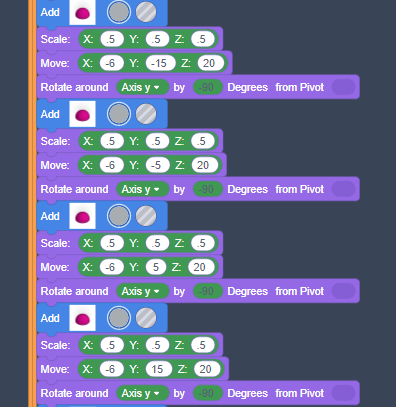Viewport: 396px width, 407px height.
Task: Click the Move Y field showing -5
Action: [x=157, y=165]
